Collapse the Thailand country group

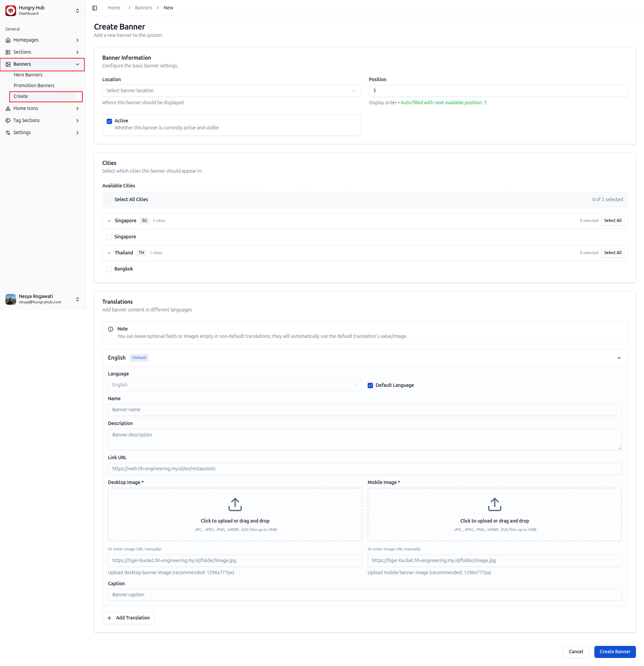109,253
